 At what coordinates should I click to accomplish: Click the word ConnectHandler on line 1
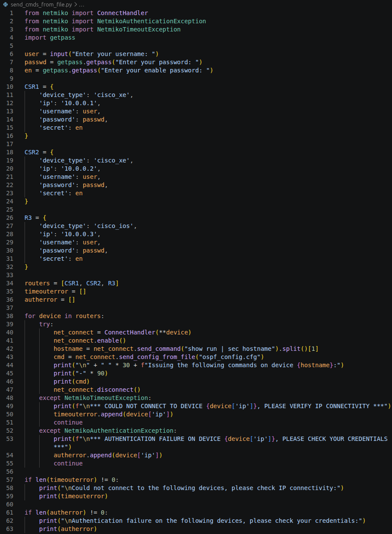122,13
